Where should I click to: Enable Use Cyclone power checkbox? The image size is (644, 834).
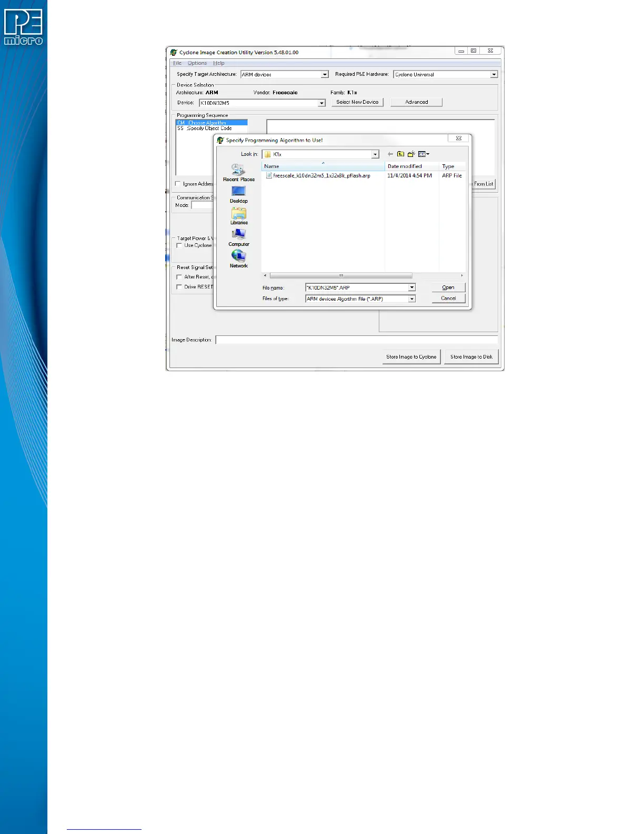click(179, 245)
